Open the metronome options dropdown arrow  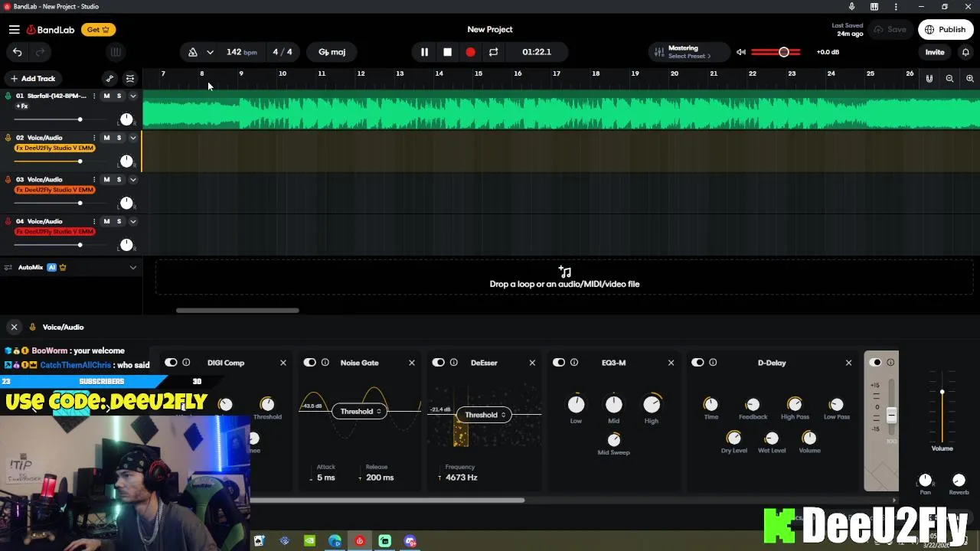210,52
